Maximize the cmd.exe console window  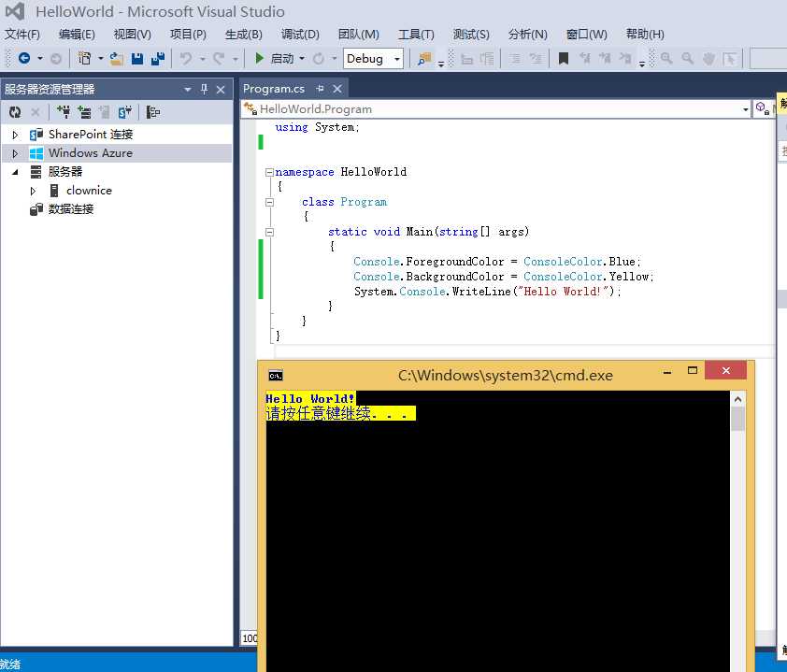693,370
